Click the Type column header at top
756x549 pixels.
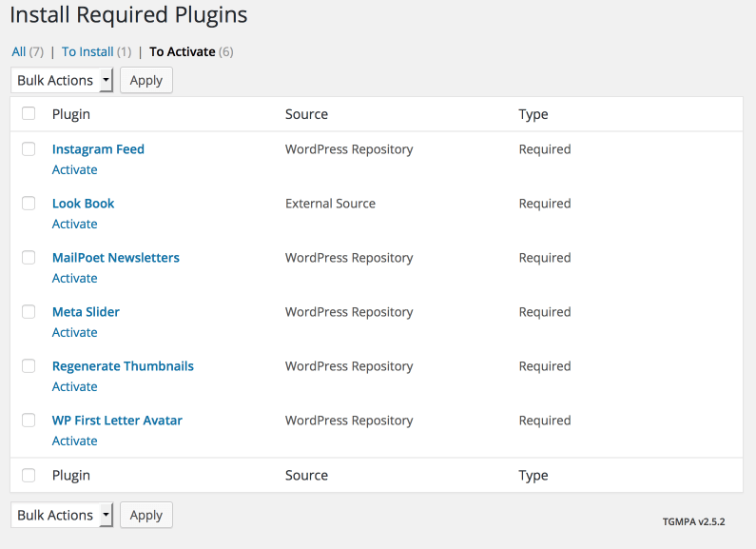pyautogui.click(x=533, y=114)
